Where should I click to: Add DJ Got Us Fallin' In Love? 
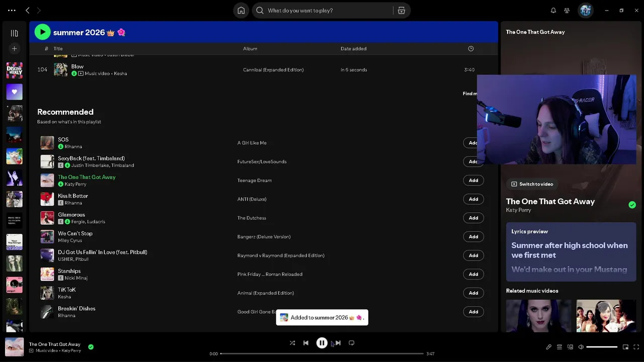click(473, 255)
